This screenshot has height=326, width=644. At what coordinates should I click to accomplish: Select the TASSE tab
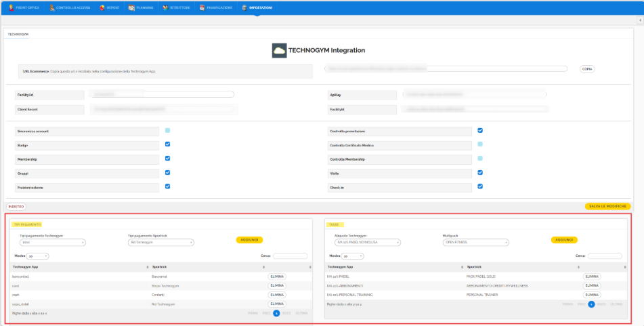(336, 224)
